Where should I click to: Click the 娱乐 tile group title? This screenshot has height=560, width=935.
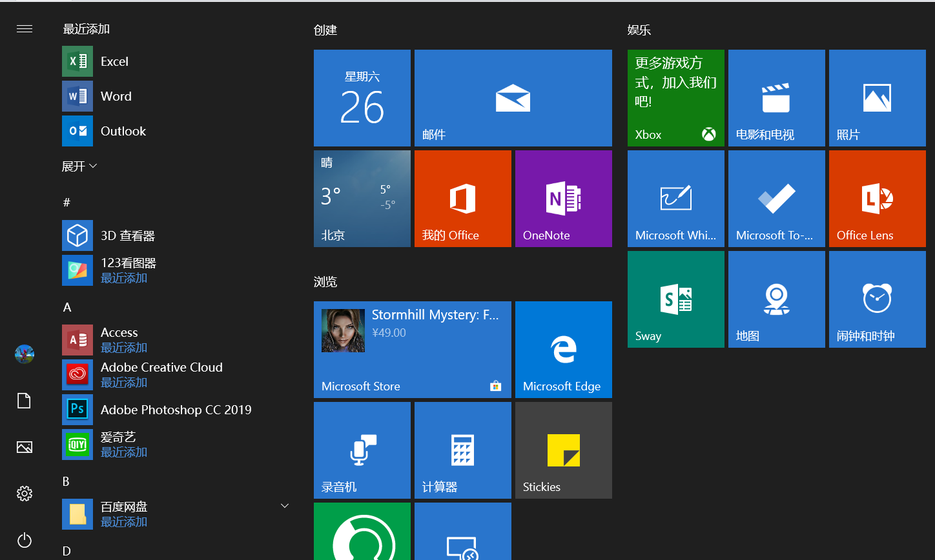639,30
